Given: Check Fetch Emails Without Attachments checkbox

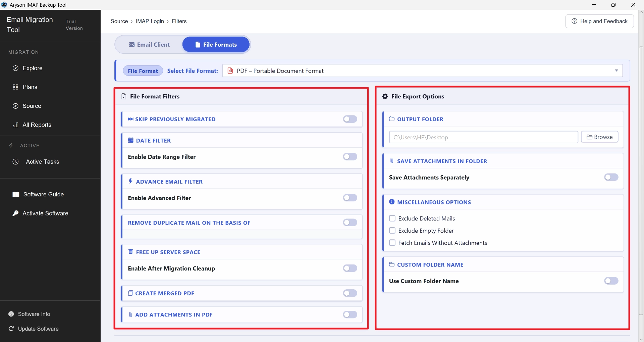Looking at the screenshot, I should [x=392, y=243].
